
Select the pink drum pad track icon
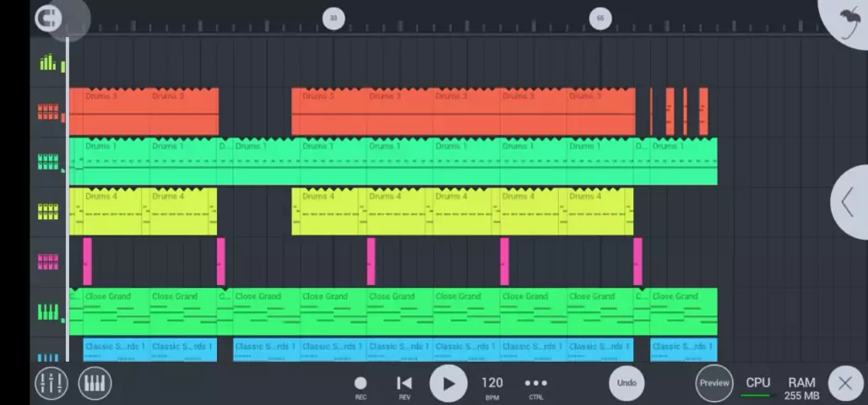tap(48, 262)
